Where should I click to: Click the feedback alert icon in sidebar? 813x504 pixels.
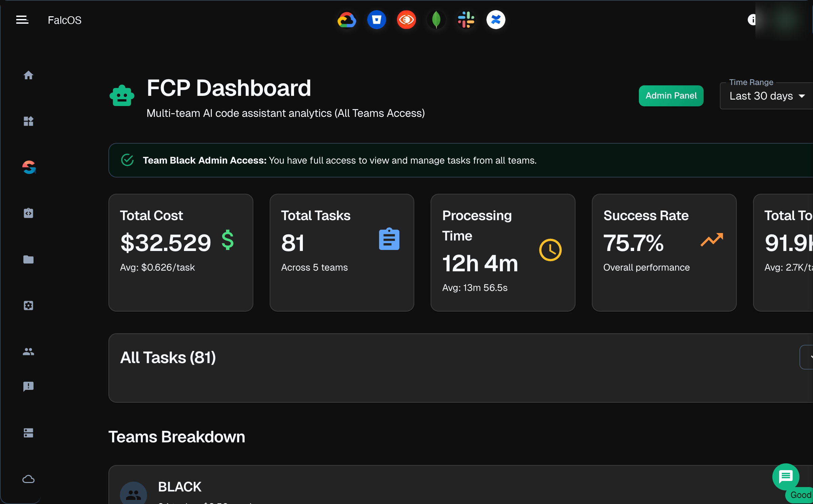(x=29, y=386)
